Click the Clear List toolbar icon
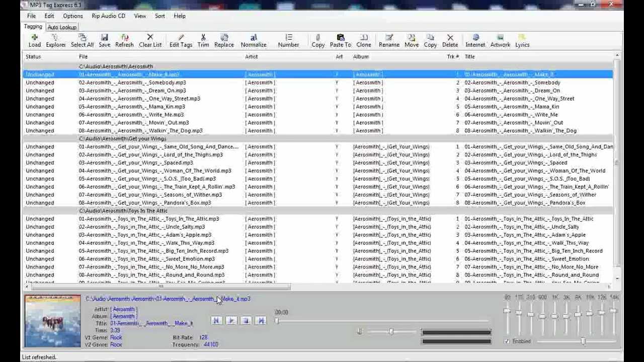This screenshot has width=644, height=362. tap(150, 40)
